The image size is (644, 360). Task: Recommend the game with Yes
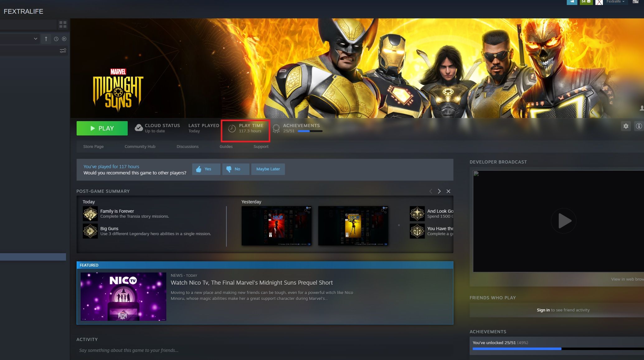(x=206, y=169)
